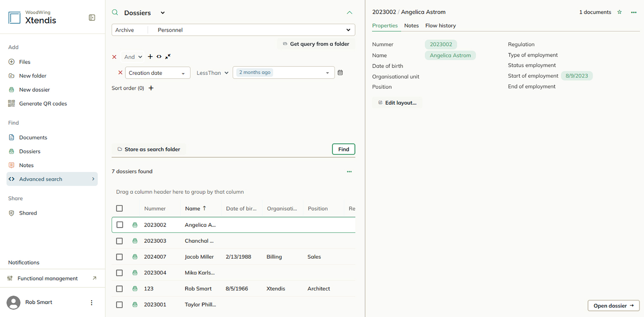
Task: Select the Properties tab
Action: point(385,26)
